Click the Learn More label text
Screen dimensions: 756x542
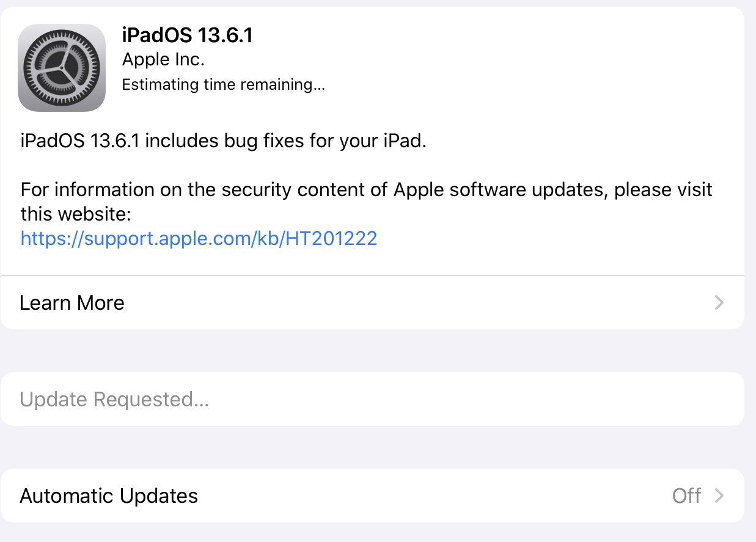[72, 302]
